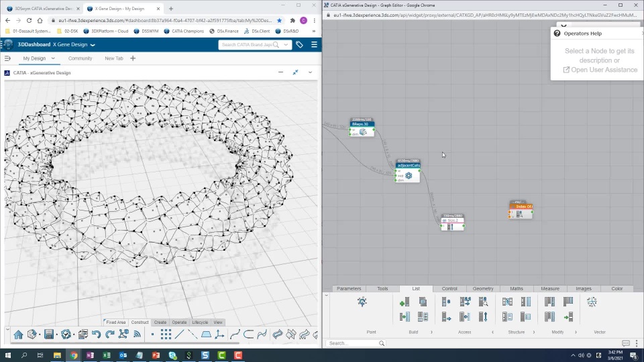Switch to the Measure ribbon tab
Screen dimensions: 644x362
point(550,288)
